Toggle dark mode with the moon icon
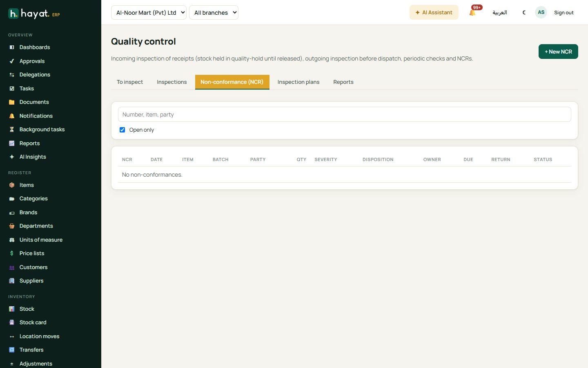This screenshot has width=588, height=368. click(x=524, y=13)
